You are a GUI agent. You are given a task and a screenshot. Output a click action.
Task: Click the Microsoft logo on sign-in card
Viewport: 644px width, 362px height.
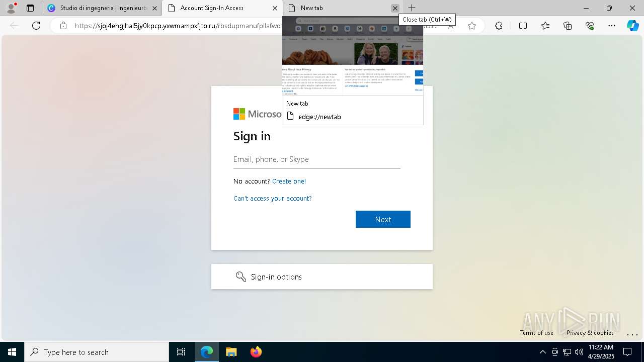tap(257, 114)
